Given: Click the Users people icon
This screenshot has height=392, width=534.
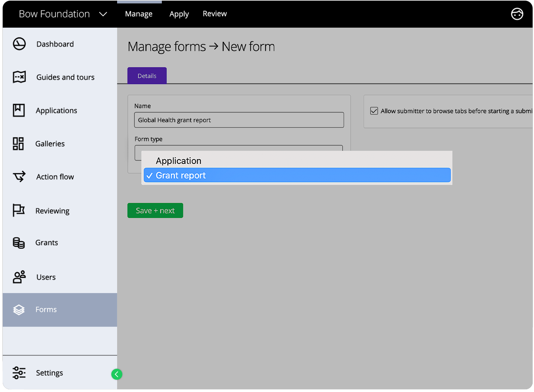Looking at the screenshot, I should 19,277.
